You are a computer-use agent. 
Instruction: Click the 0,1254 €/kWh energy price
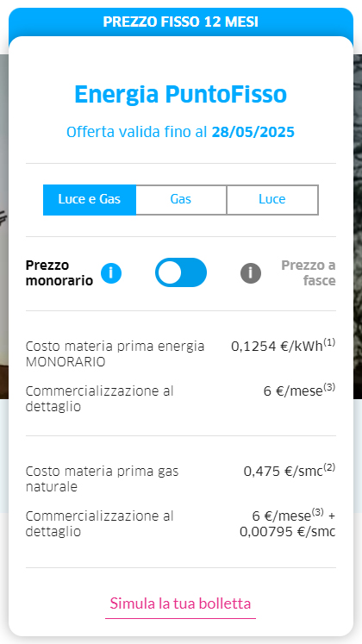[277, 347]
